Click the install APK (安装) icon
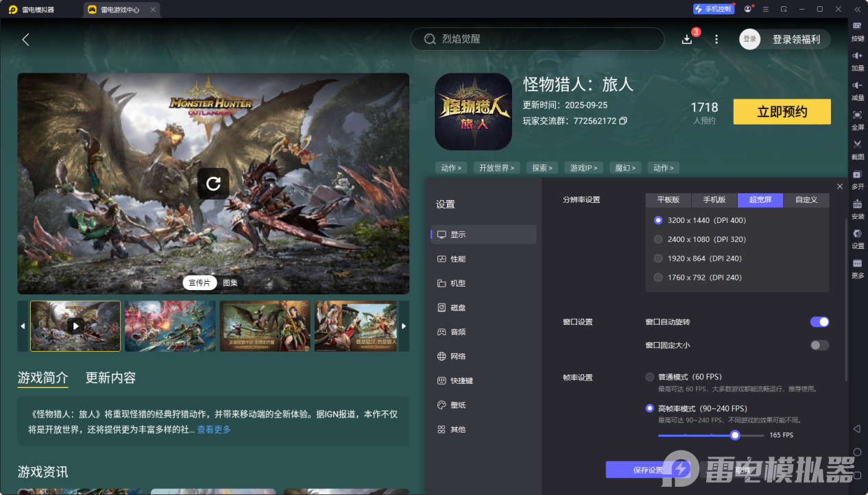 tap(857, 204)
